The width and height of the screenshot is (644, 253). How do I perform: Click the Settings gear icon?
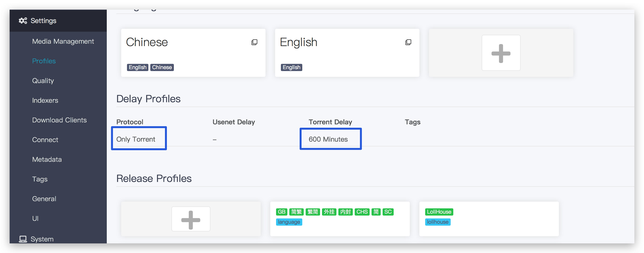[x=23, y=21]
